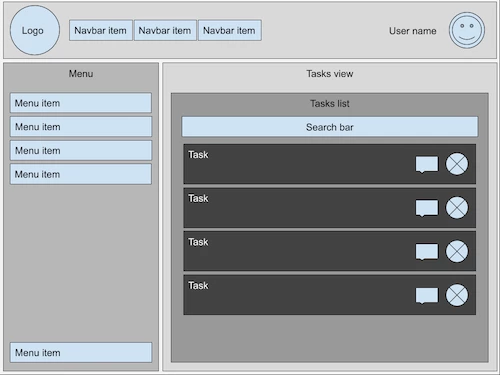This screenshot has width=500, height=375.
Task: Select the second Task row
Action: (330, 208)
